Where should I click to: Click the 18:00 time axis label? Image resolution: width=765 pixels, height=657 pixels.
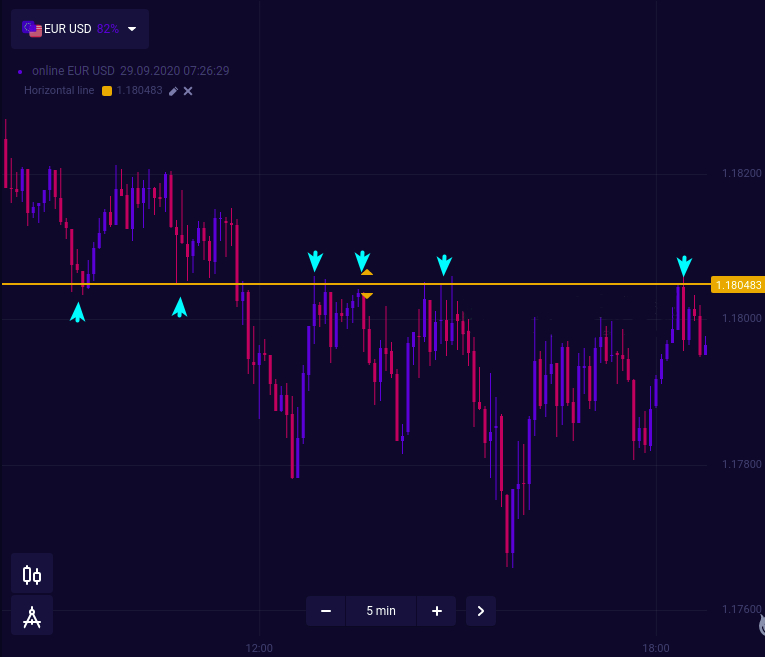pos(656,648)
